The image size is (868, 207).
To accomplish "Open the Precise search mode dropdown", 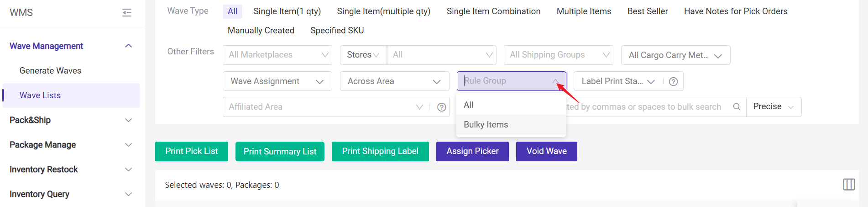I will point(774,106).
